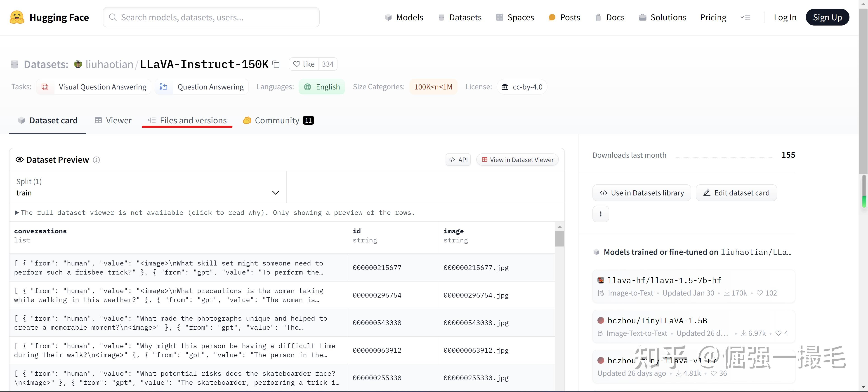Open the liuhaotian user profile

(x=109, y=64)
